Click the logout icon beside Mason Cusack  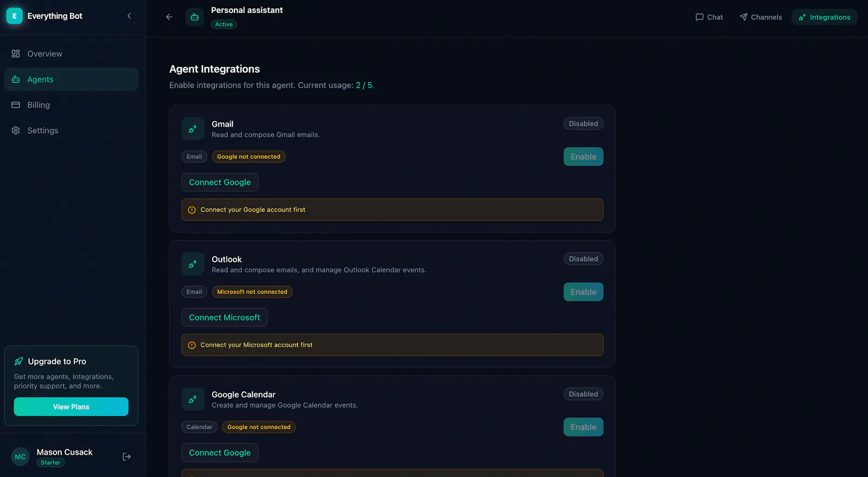126,456
